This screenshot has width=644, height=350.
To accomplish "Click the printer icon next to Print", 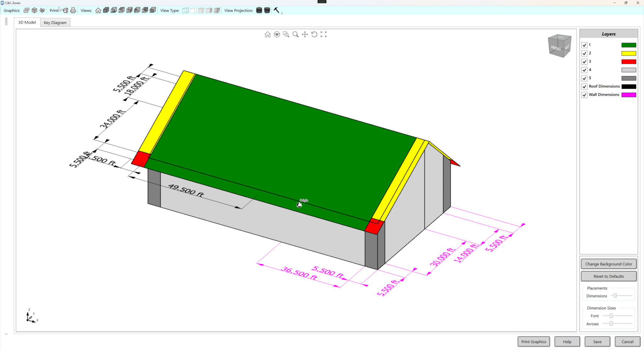I will 73,10.
